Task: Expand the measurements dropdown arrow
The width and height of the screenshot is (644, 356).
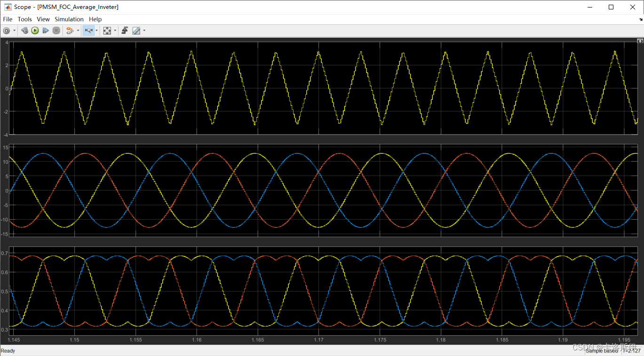Action: click(x=144, y=31)
